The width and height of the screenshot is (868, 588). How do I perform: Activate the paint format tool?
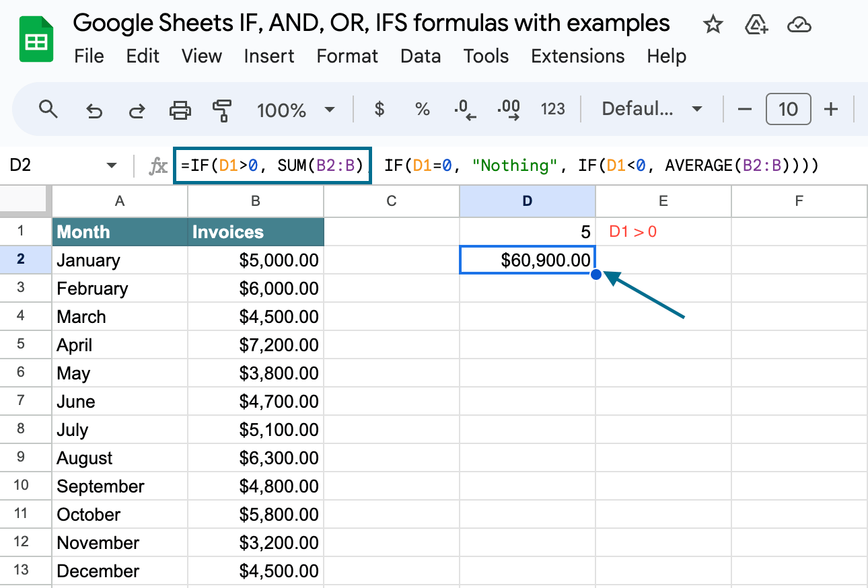pyautogui.click(x=222, y=110)
